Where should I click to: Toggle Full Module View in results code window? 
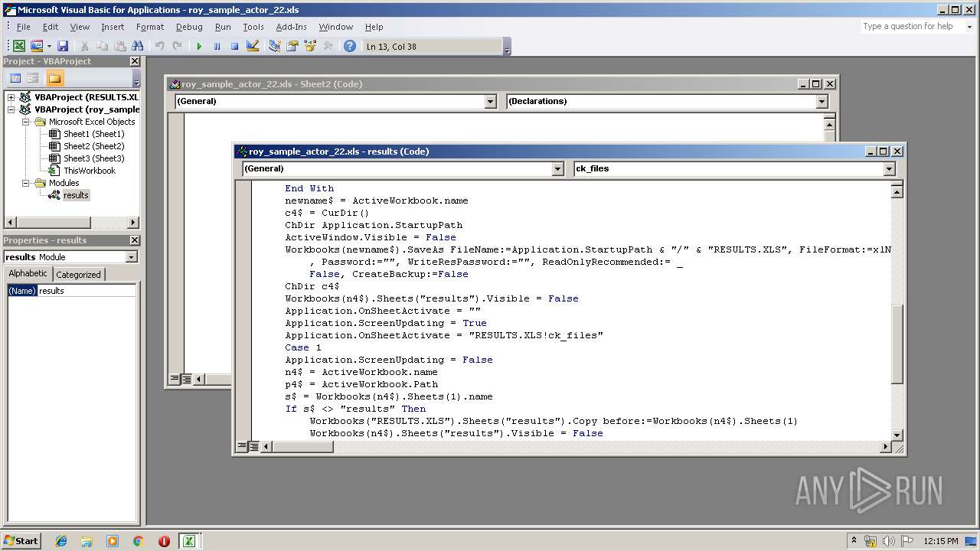tap(253, 447)
